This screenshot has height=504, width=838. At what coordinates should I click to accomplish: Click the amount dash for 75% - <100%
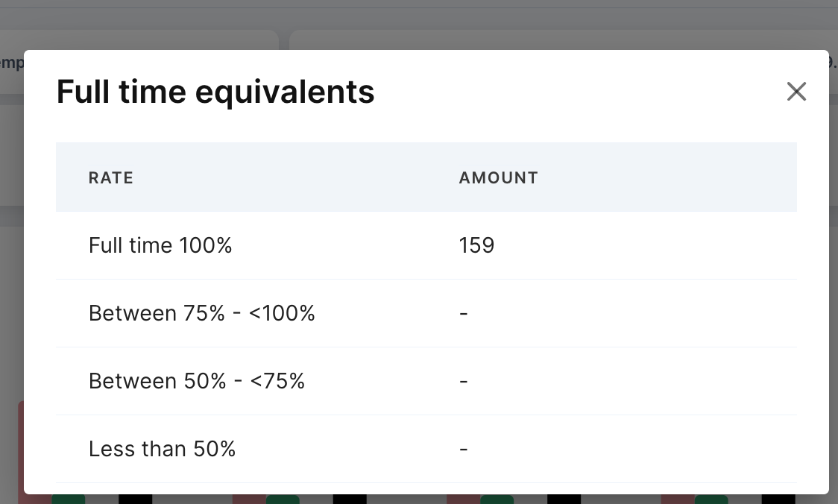[x=464, y=313]
